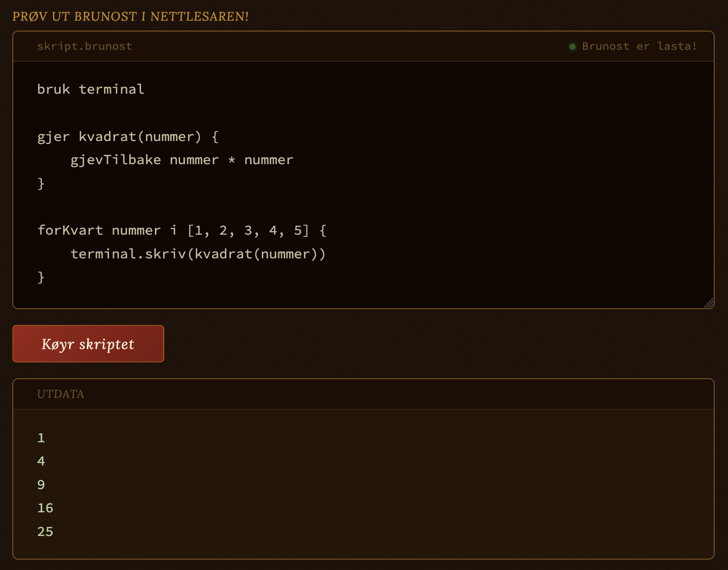The image size is (728, 570).
Task: Click the Køyr skriptet button
Action: pyautogui.click(x=88, y=344)
